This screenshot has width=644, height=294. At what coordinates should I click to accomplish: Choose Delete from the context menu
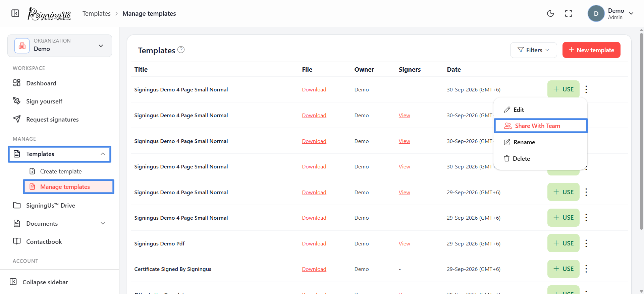point(540,158)
